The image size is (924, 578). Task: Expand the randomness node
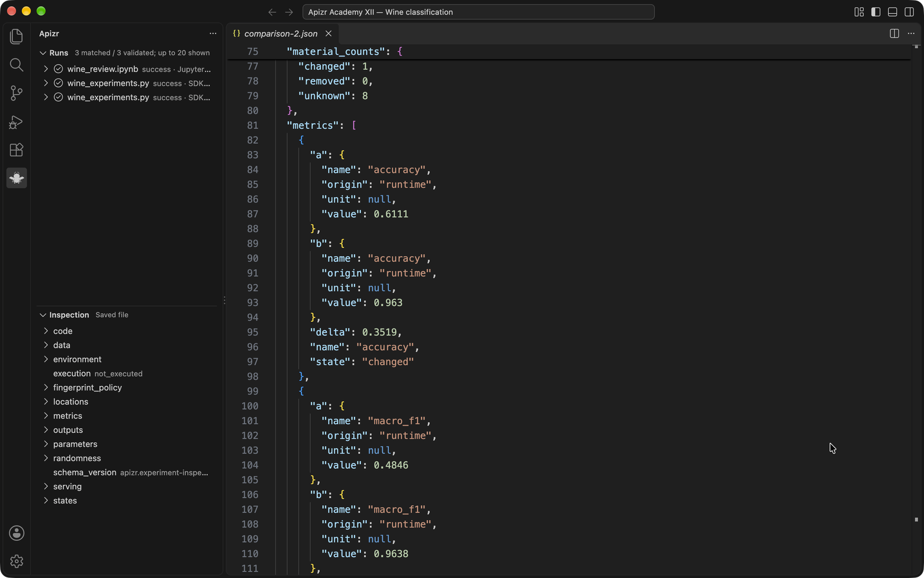click(46, 458)
